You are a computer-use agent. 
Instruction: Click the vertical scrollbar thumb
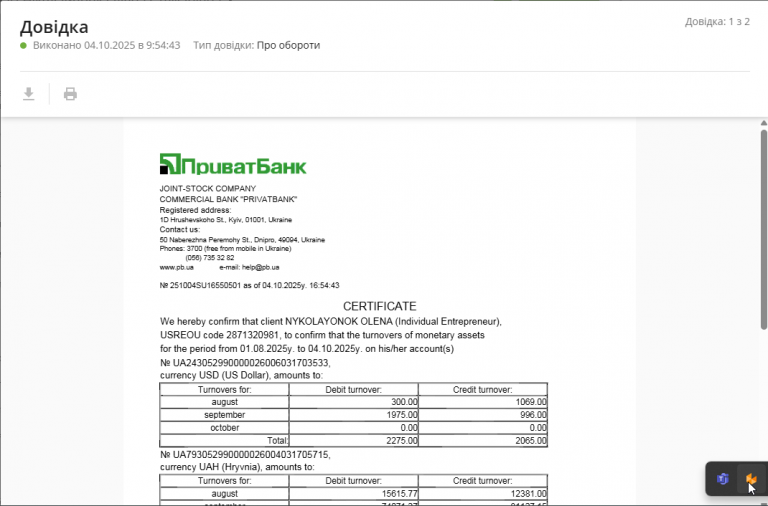click(x=764, y=229)
